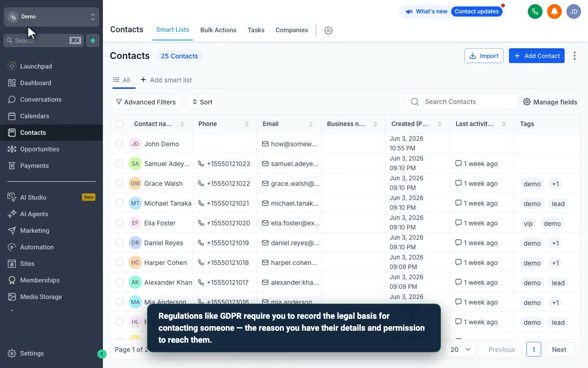588x368 pixels.
Task: Click the Contact updates pill
Action: (x=477, y=11)
